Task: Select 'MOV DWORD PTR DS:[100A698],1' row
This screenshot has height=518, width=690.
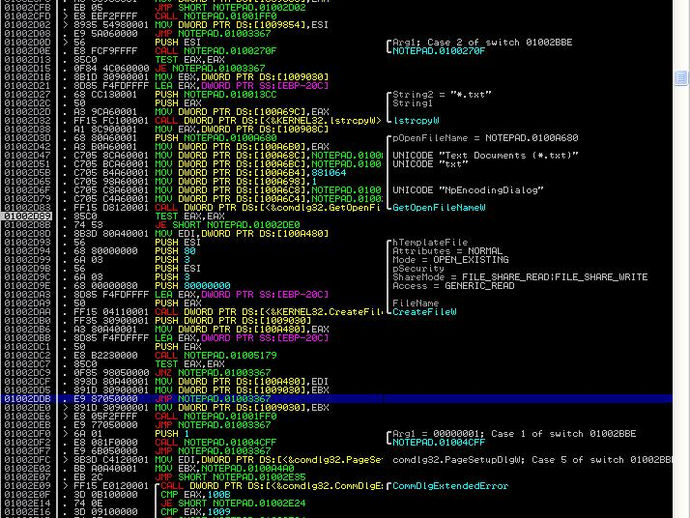Action: [236, 181]
